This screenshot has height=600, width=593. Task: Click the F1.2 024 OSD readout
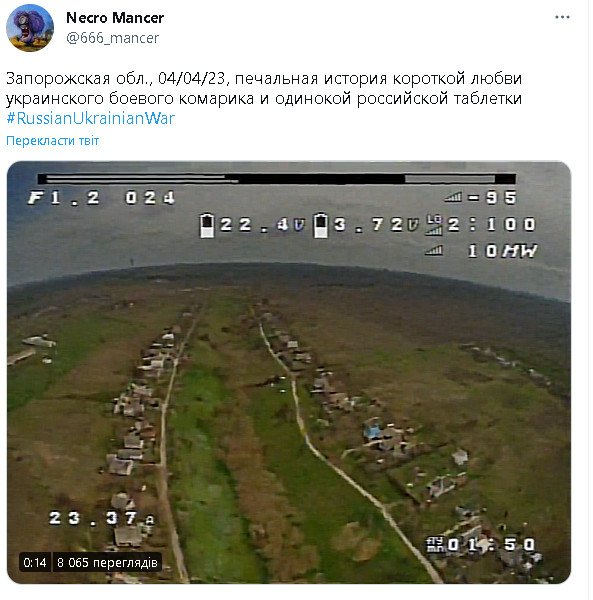pos(102,198)
